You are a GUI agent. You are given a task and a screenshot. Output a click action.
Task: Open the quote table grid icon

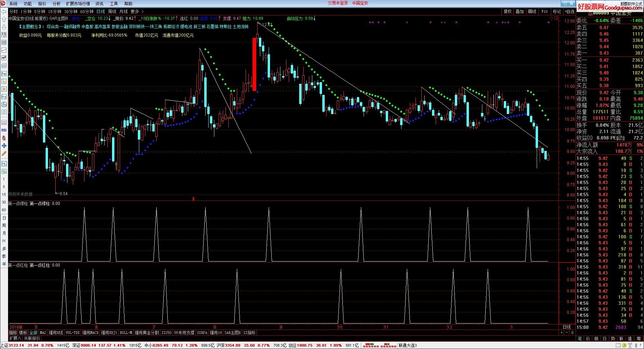(x=4, y=43)
